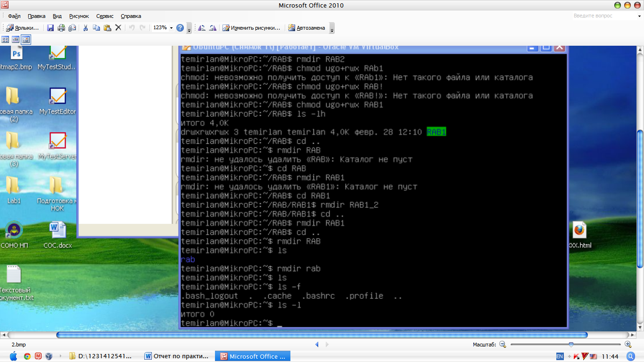
Task: Click the Масштаб zoom slider handle
Action: [x=571, y=345]
